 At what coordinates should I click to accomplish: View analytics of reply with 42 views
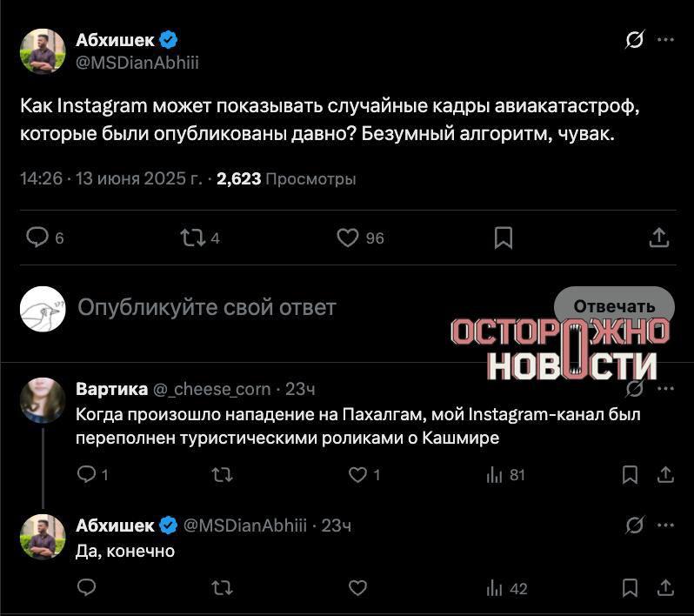495,589
